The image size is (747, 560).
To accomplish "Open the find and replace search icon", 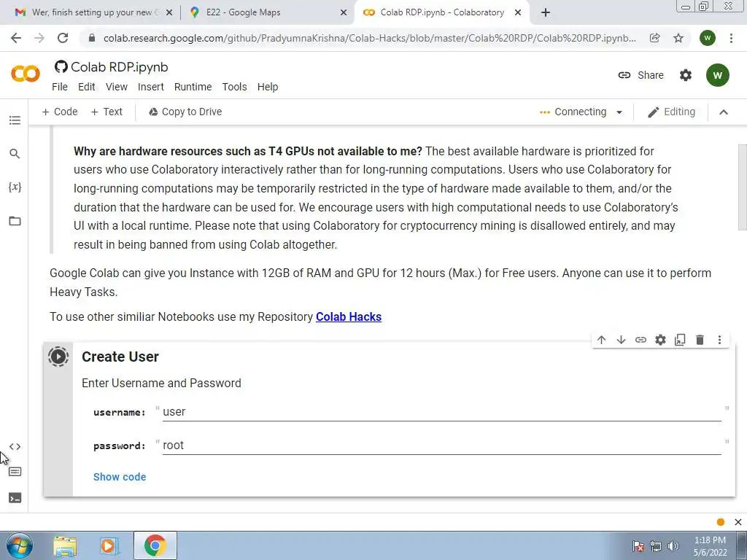I will 15,153.
